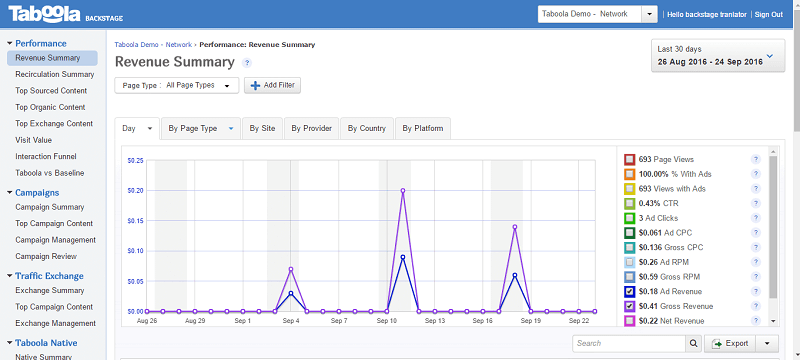Open Top Organic Content in the sidebar
800x360 pixels.
pos(50,108)
